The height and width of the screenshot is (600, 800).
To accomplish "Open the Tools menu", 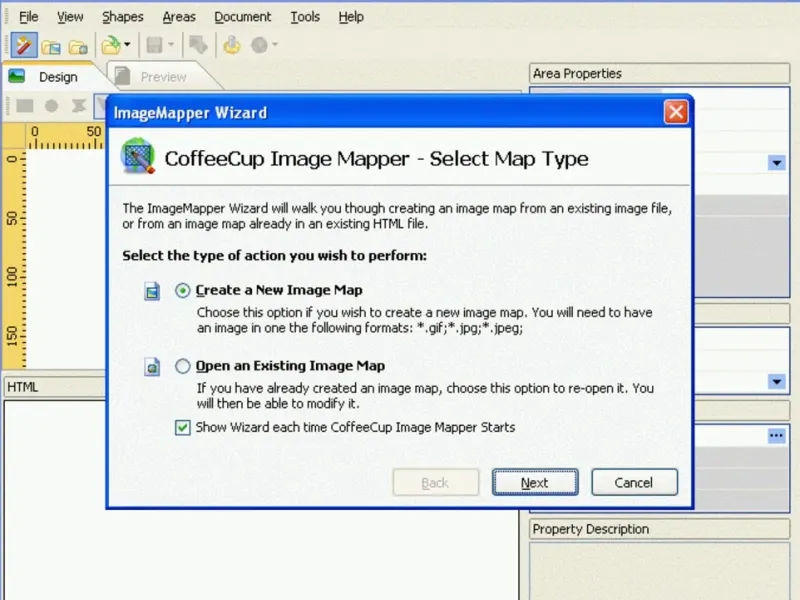I will [305, 17].
